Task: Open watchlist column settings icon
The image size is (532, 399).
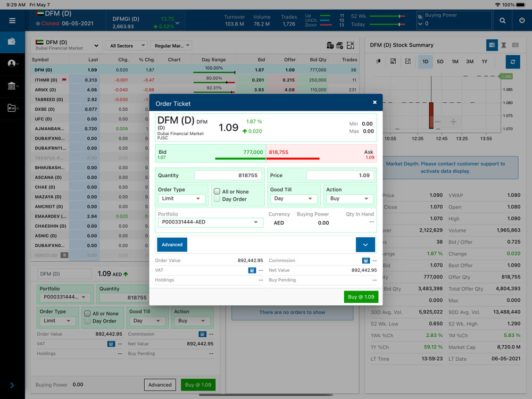Action: click(339, 45)
